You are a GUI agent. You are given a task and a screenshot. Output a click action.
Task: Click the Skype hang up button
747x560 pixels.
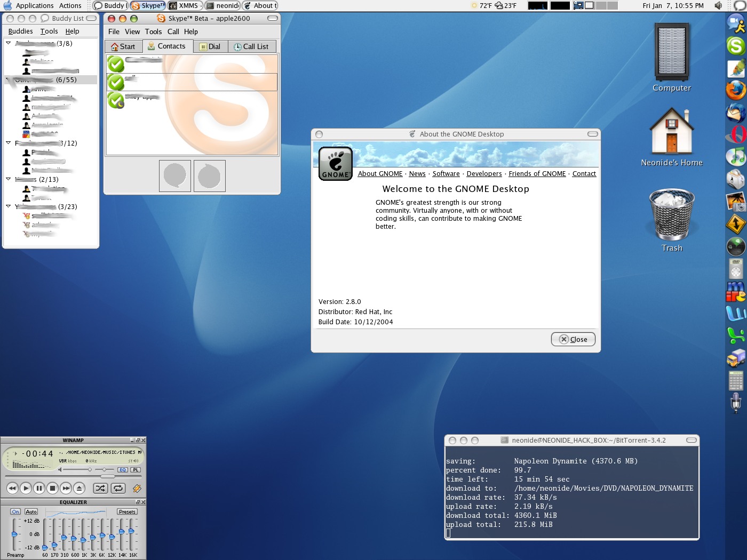tap(209, 175)
